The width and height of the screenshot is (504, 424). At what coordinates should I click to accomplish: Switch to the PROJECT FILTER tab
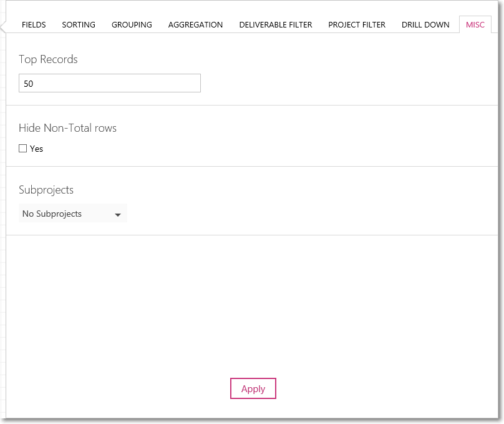357,25
